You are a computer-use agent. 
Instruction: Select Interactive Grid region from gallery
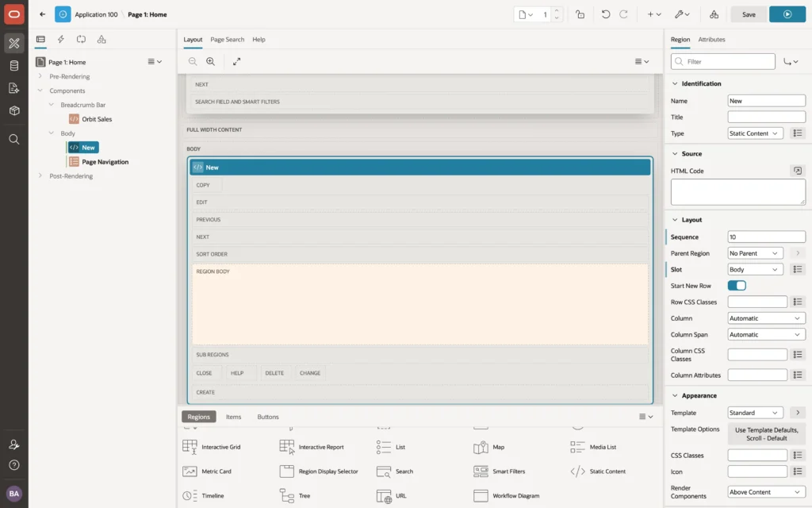[x=211, y=447]
